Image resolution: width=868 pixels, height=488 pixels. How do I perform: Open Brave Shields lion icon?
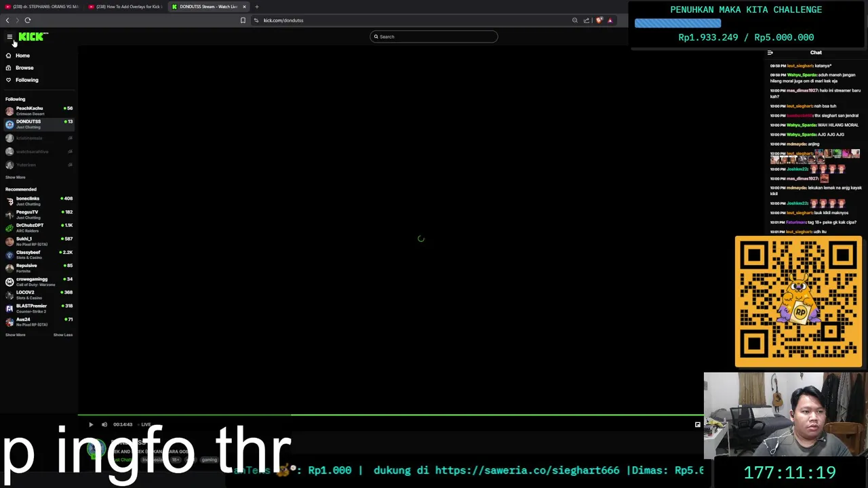599,20
